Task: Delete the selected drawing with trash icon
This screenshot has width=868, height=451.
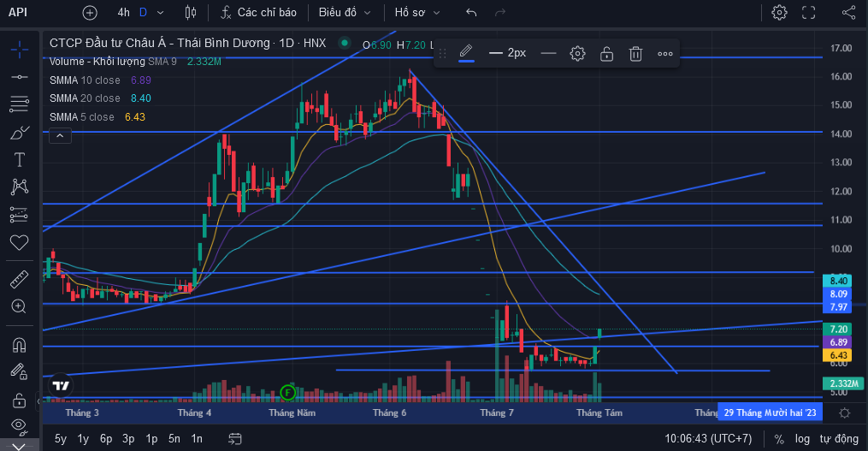Action: point(635,53)
